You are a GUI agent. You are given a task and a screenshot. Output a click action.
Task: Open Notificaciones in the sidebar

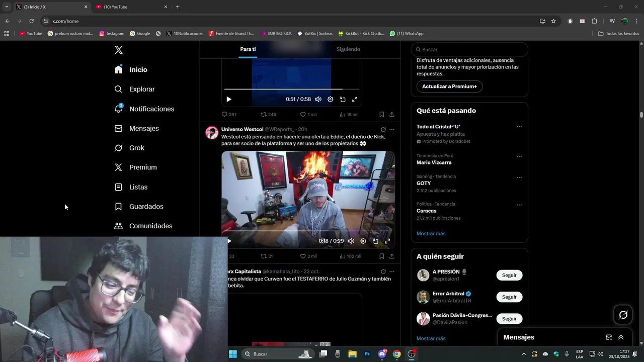[144, 109]
